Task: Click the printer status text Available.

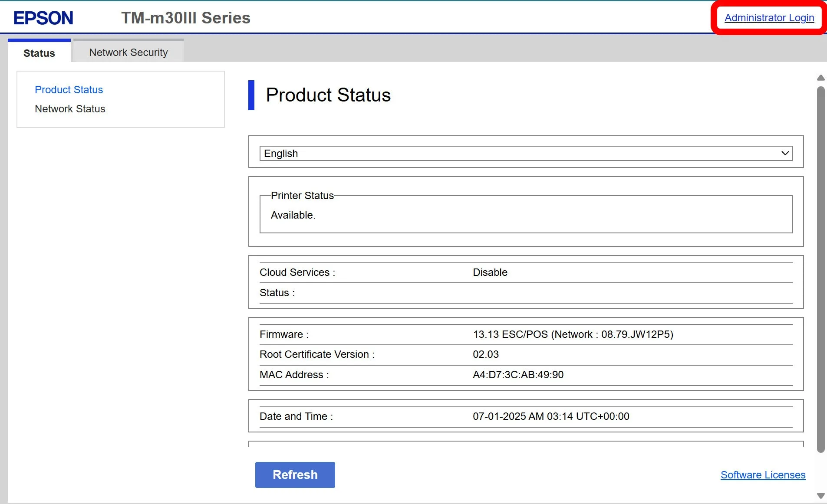Action: (293, 215)
